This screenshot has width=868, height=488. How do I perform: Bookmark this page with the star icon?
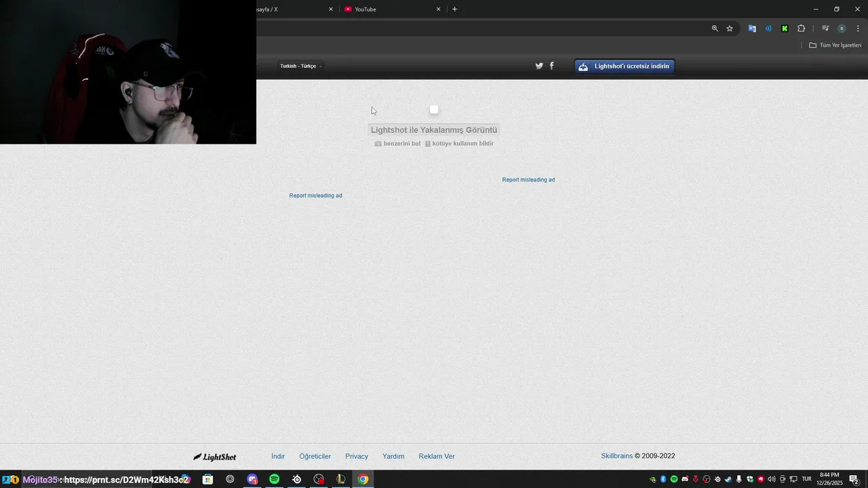pos(730,28)
